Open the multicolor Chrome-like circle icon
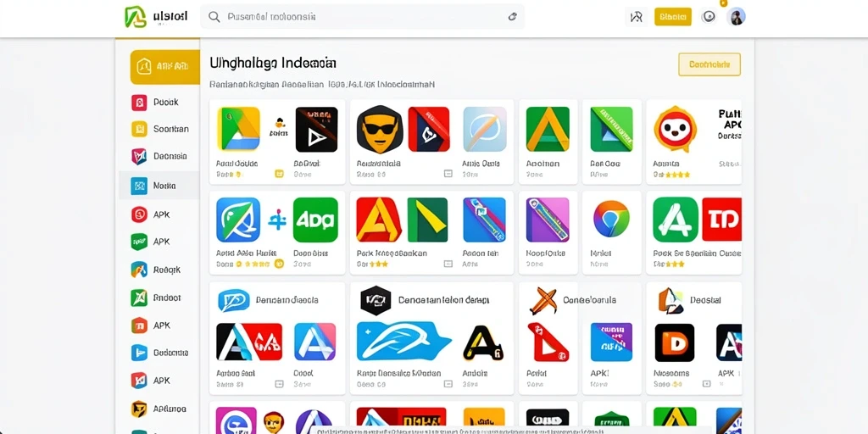The width and height of the screenshot is (868, 434). tap(611, 220)
